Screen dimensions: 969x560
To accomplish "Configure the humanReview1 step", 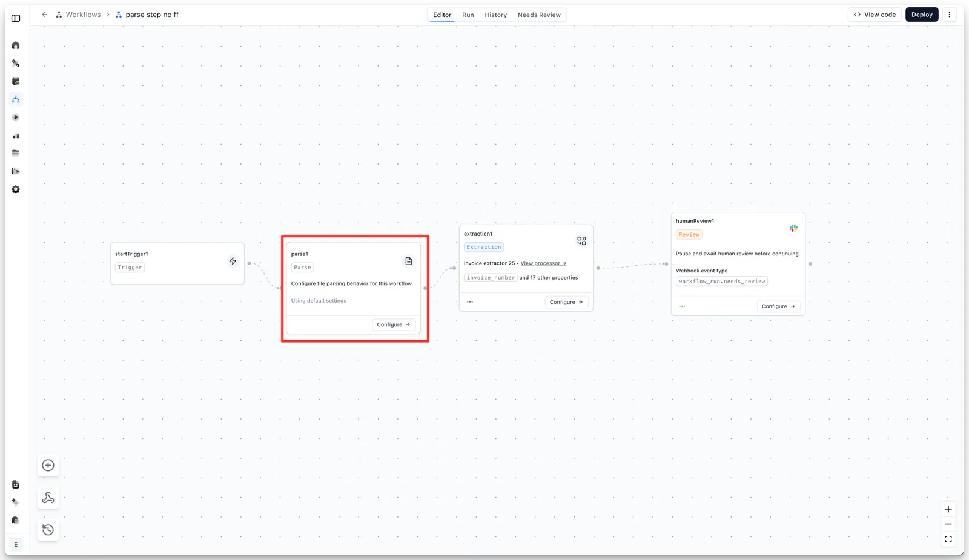I will tap(778, 306).
